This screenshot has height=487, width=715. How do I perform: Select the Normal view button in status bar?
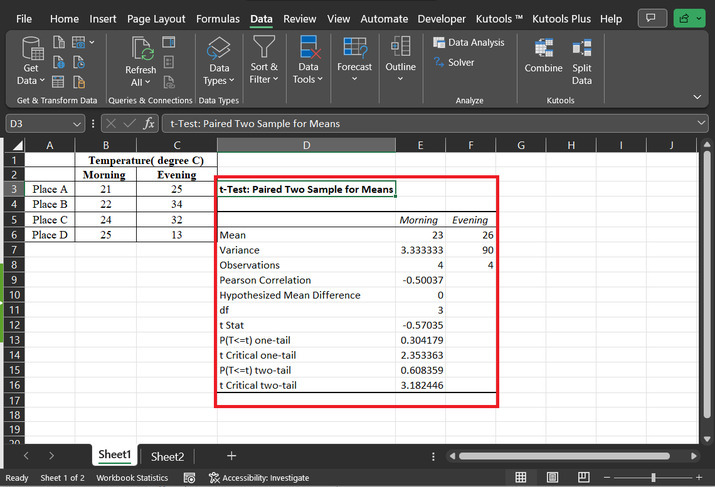pos(521,478)
